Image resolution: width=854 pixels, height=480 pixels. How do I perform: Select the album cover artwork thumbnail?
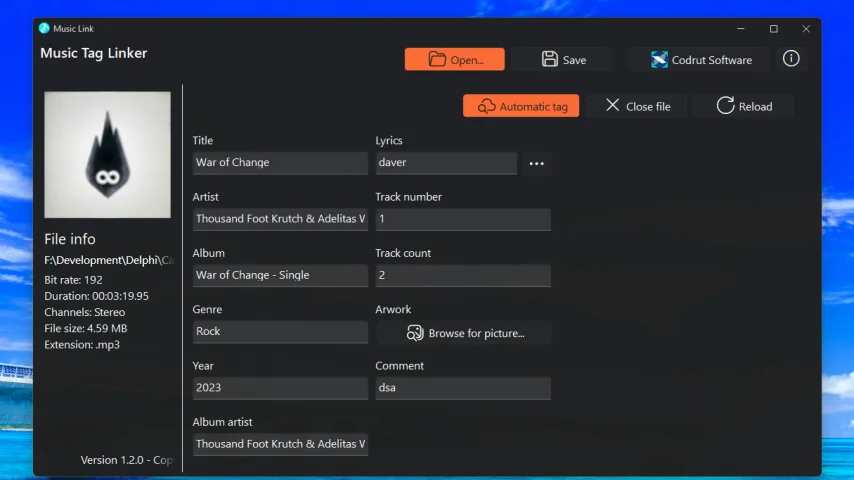point(108,155)
